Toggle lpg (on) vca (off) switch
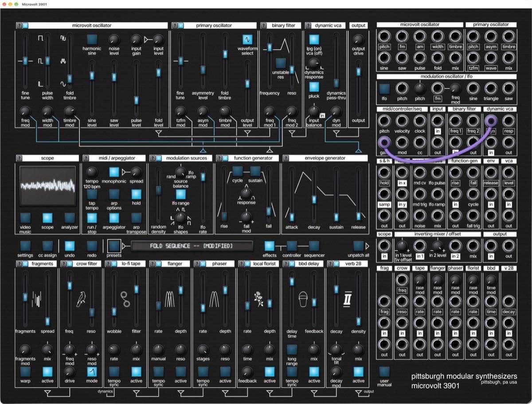The width and height of the screenshot is (532, 404). [314, 40]
